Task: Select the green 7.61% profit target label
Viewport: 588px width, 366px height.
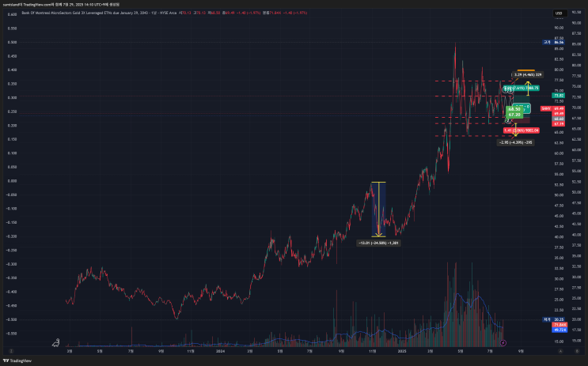Action: 522,88
